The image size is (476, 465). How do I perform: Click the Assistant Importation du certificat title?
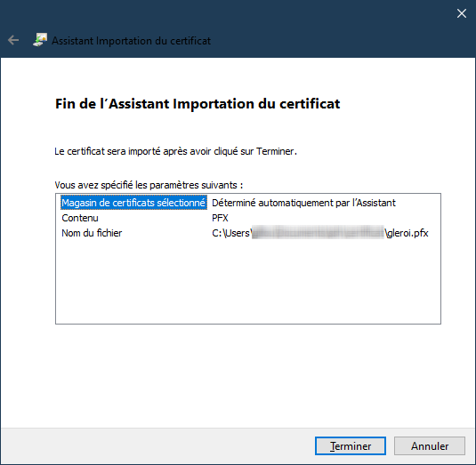131,41
